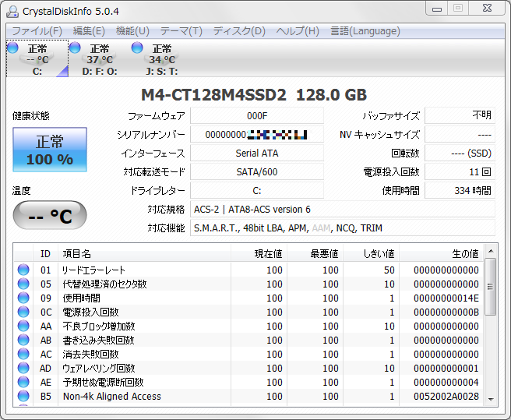Click the 正常 100 % health status button
The width and height of the screenshot is (511, 420).
(50, 150)
